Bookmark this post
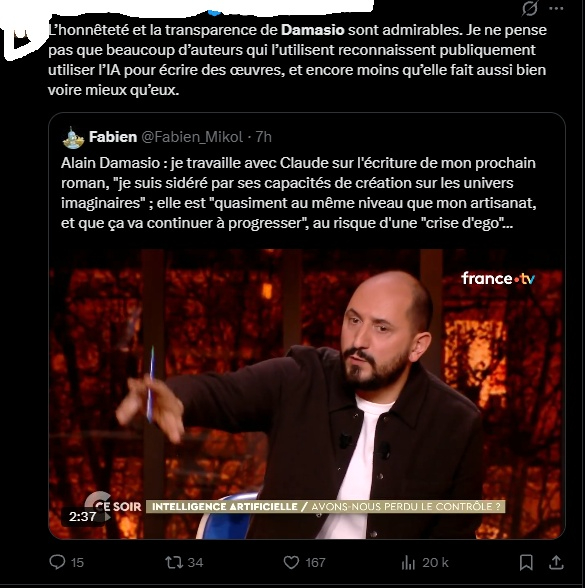The width and height of the screenshot is (585, 588). click(526, 562)
